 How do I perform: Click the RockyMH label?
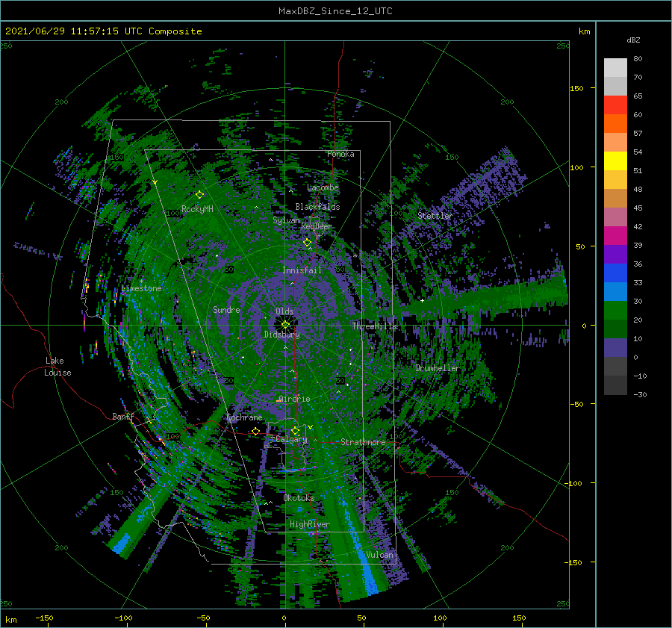[197, 209]
